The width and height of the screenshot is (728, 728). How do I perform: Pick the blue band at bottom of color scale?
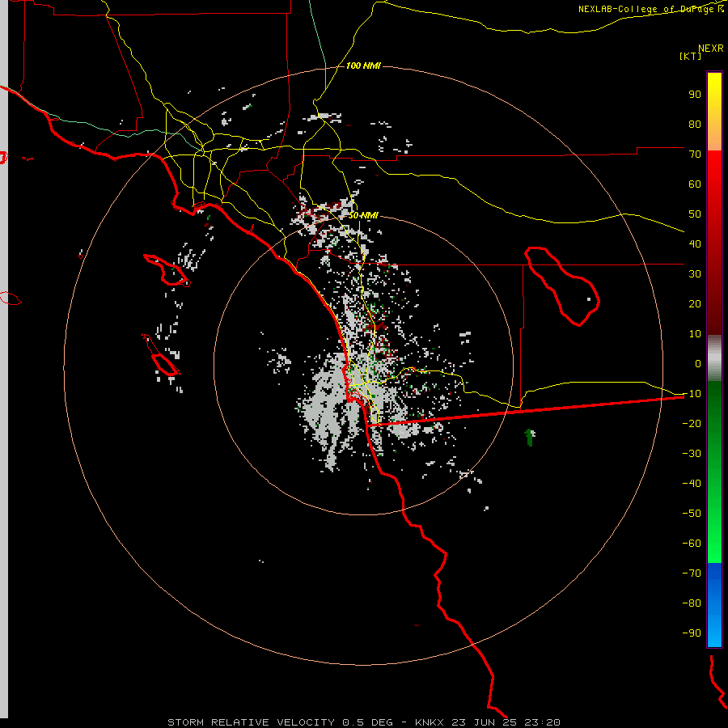pos(714,605)
